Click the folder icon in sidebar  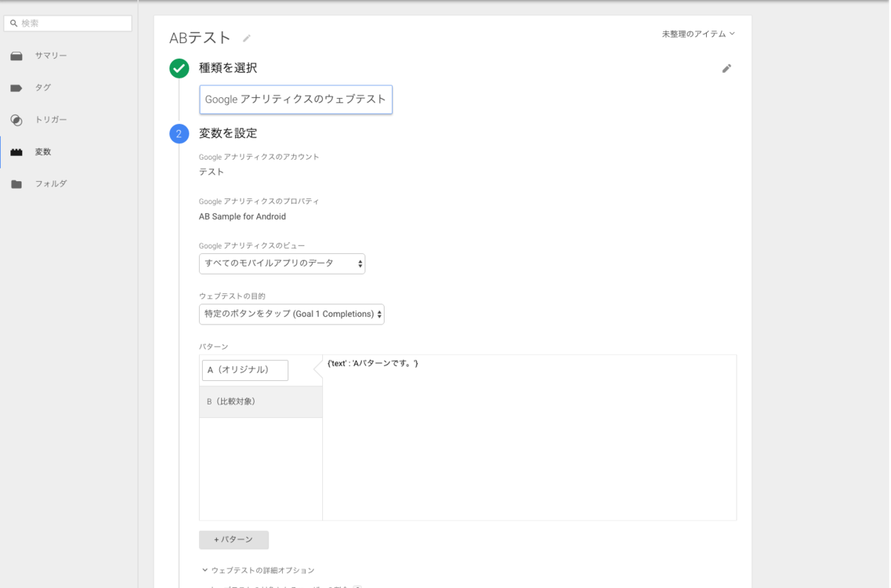[x=16, y=184]
